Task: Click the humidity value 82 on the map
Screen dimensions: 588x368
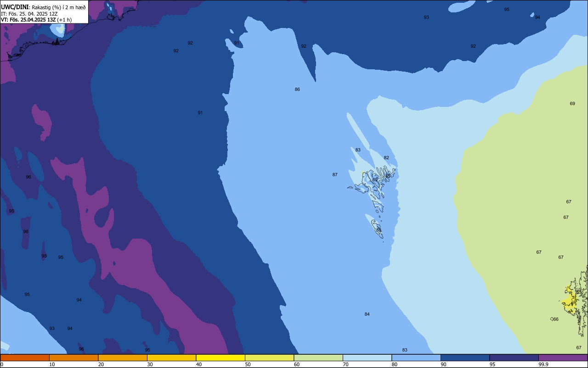Action: coord(386,158)
